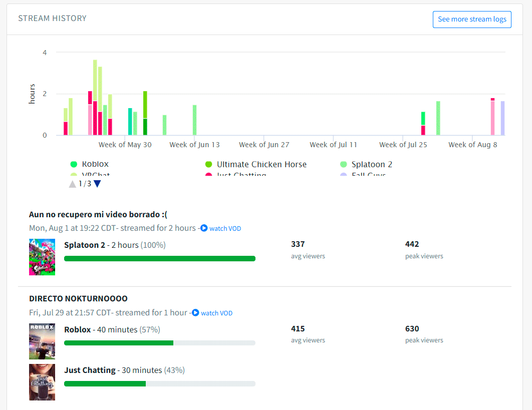Click the 337 avg viewers value
This screenshot has width=532, height=410.
click(298, 244)
